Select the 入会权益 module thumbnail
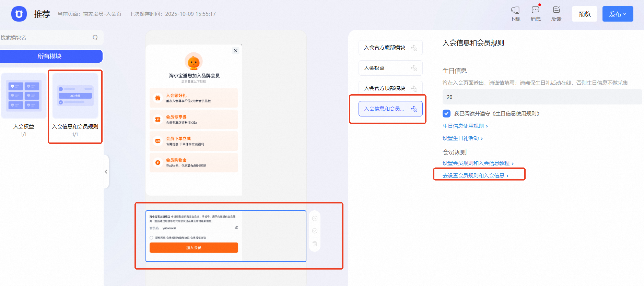644x286 pixels. [24, 96]
